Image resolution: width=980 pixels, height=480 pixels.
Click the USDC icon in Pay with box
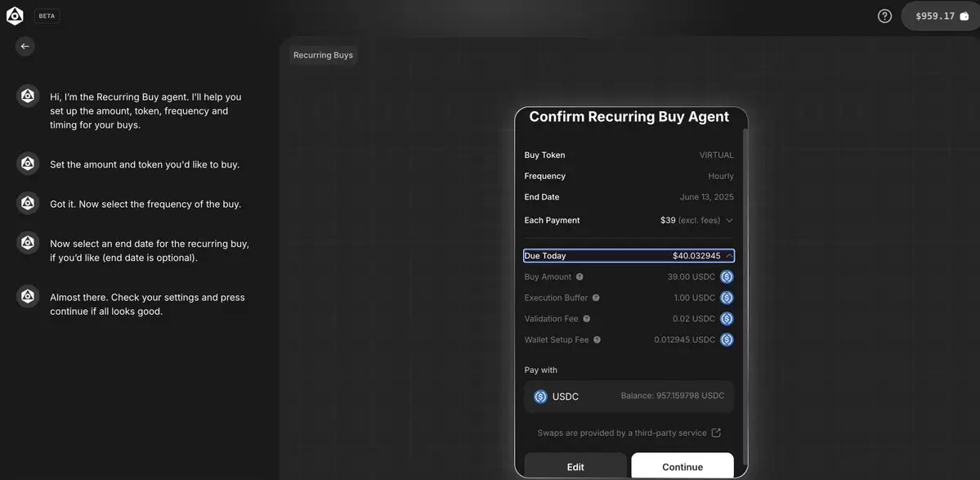[540, 397]
